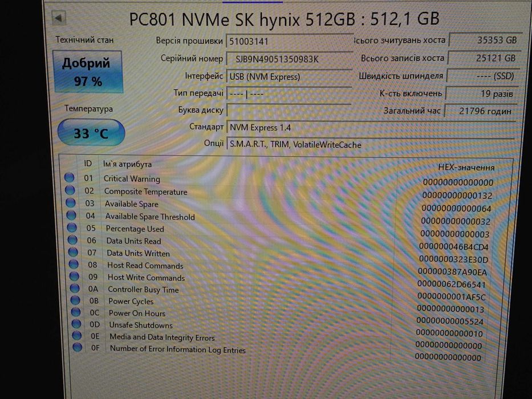Click hex value 0000000323E30D
Screen dimensions: 532x399
454,259
